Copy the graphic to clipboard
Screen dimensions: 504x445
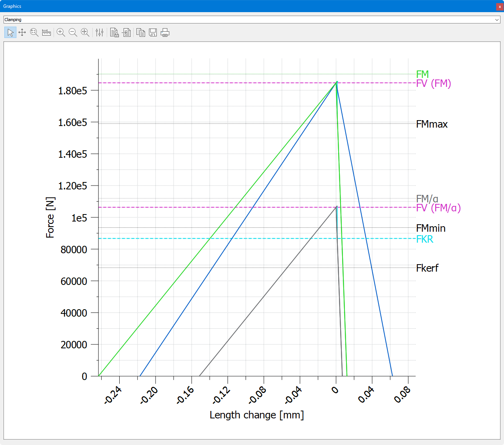click(x=141, y=32)
